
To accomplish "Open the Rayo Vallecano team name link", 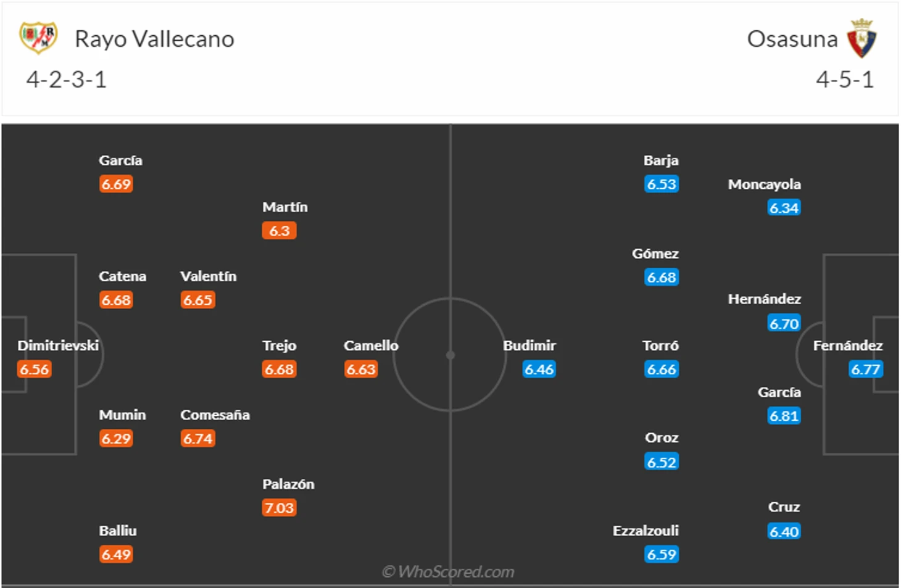I will 154,39.
